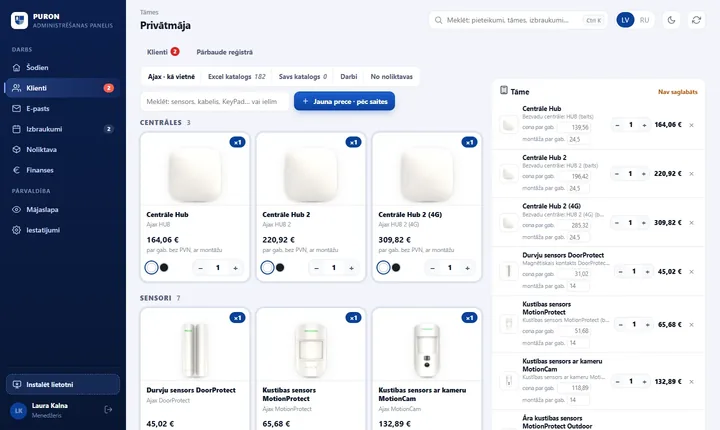Select black color for Centrāle Hub
Screen dimensions: 720x430
coord(164,267)
